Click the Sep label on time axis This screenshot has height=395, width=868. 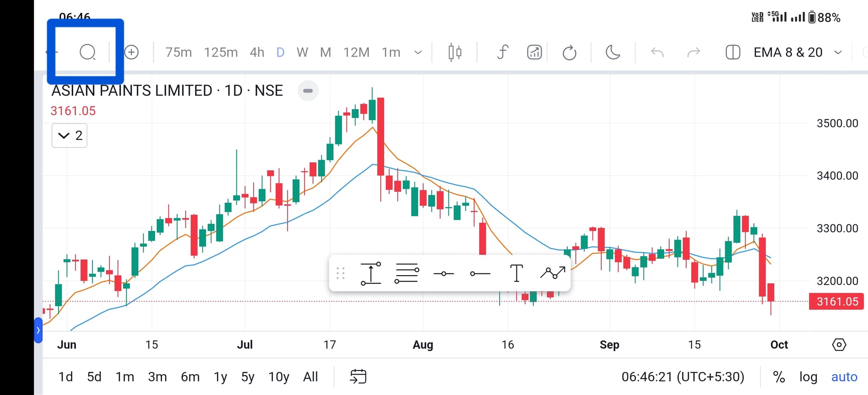pyautogui.click(x=609, y=345)
